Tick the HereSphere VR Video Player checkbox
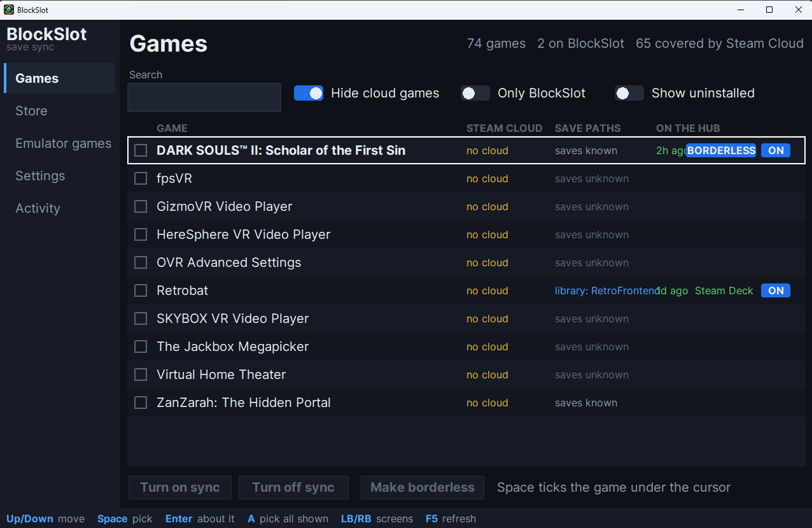Viewport: 812px width, 528px height. (x=141, y=234)
